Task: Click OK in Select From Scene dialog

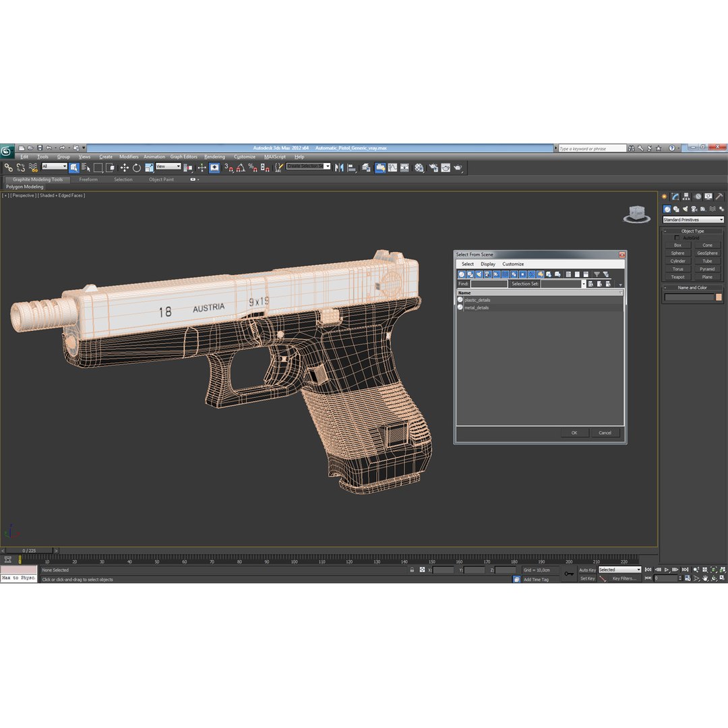Action: pos(574,433)
